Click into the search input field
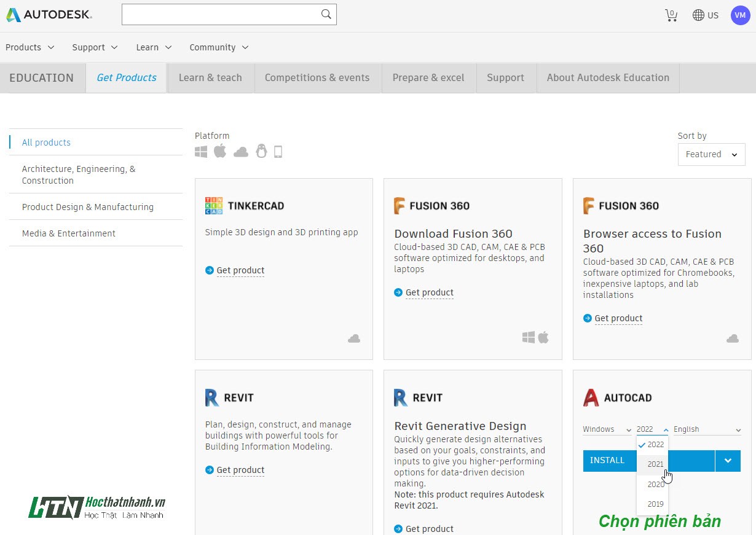 click(221, 15)
